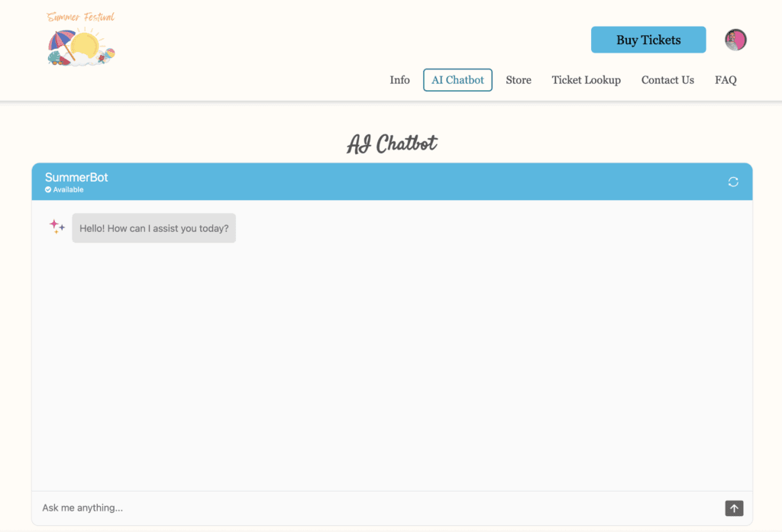Click the sun and umbrella logo illustration
This screenshot has height=532, width=782.
pyautogui.click(x=81, y=47)
